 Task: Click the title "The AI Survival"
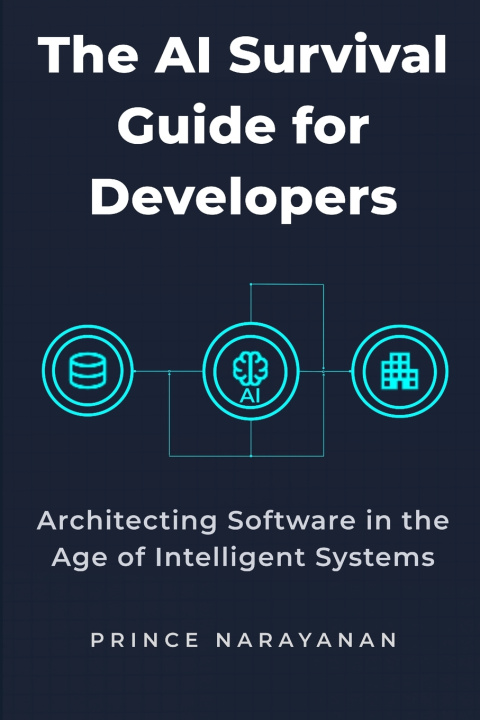point(242,54)
